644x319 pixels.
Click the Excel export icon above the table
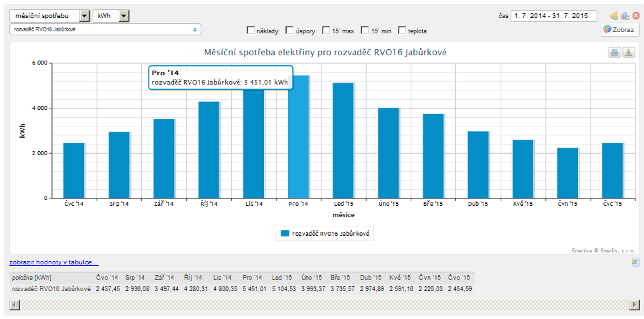pos(635,262)
